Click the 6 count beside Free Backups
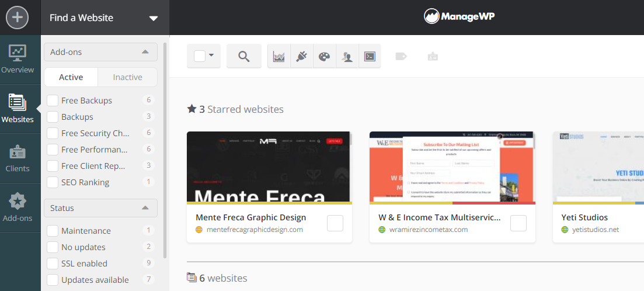 pyautogui.click(x=149, y=100)
